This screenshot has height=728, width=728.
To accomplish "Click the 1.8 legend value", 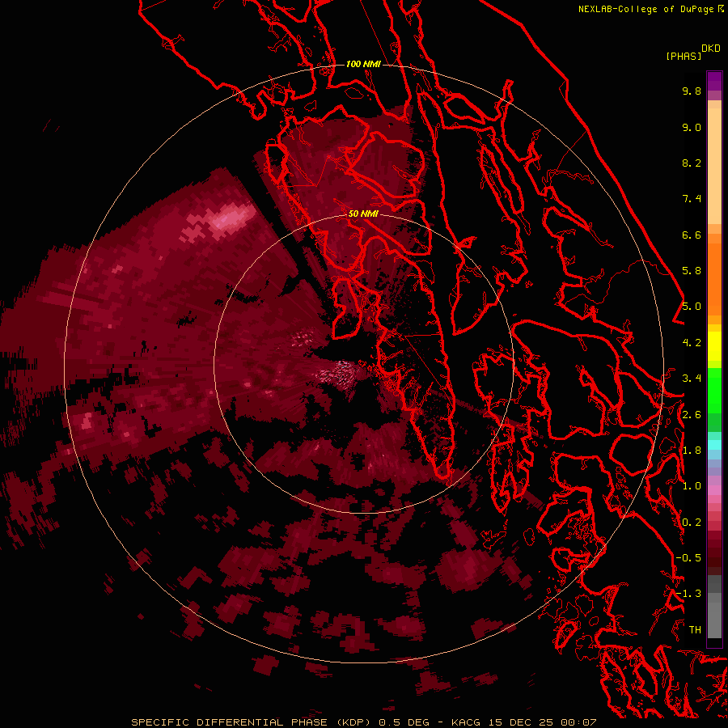I will tap(692, 451).
